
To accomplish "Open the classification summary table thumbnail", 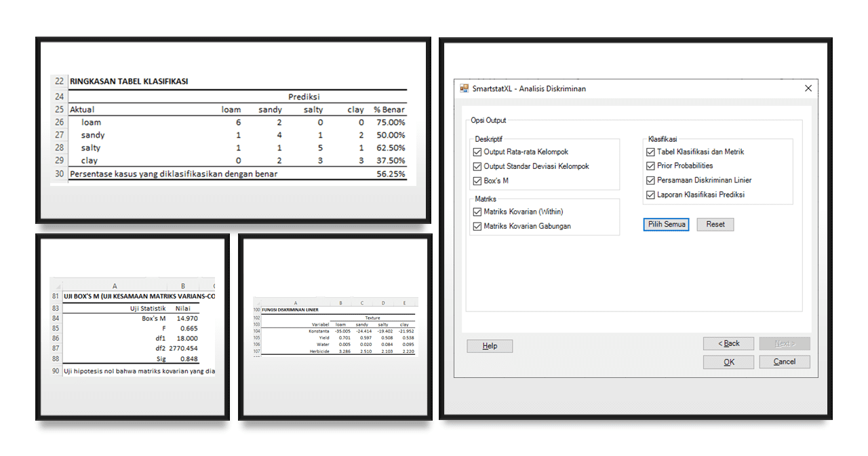I will [x=233, y=130].
